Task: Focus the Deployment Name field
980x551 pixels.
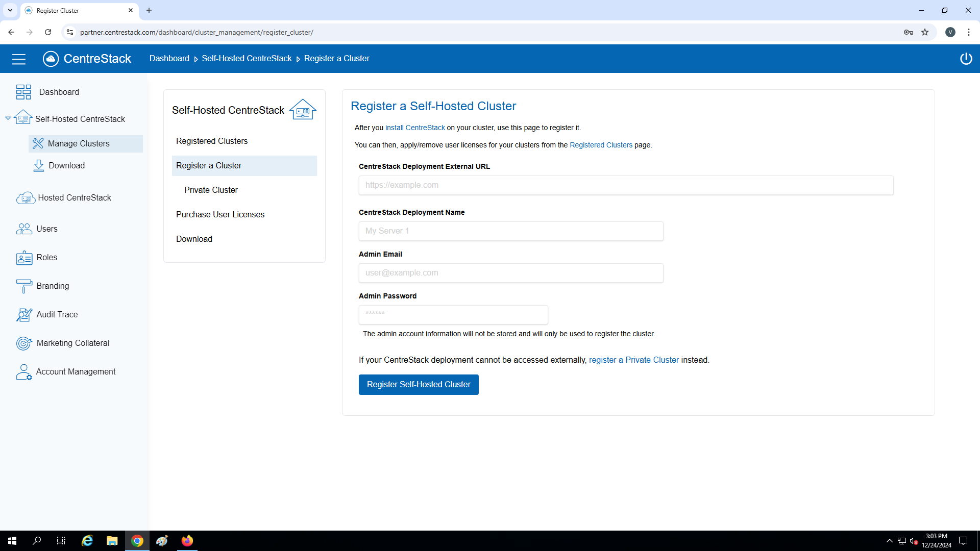Action: point(511,231)
